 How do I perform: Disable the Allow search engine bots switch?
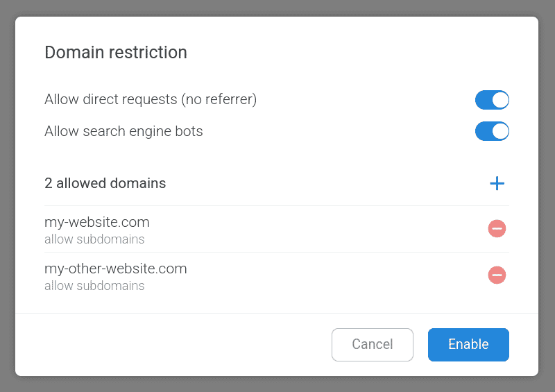point(492,131)
